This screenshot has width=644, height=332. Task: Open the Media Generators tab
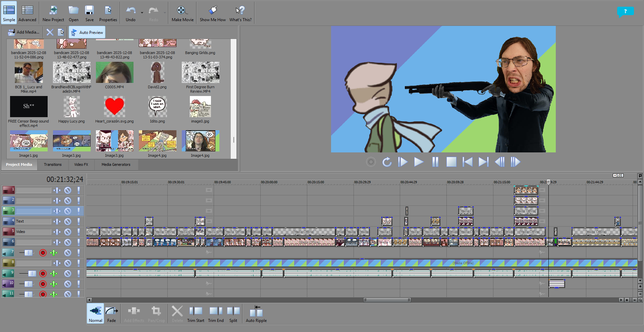[116, 164]
